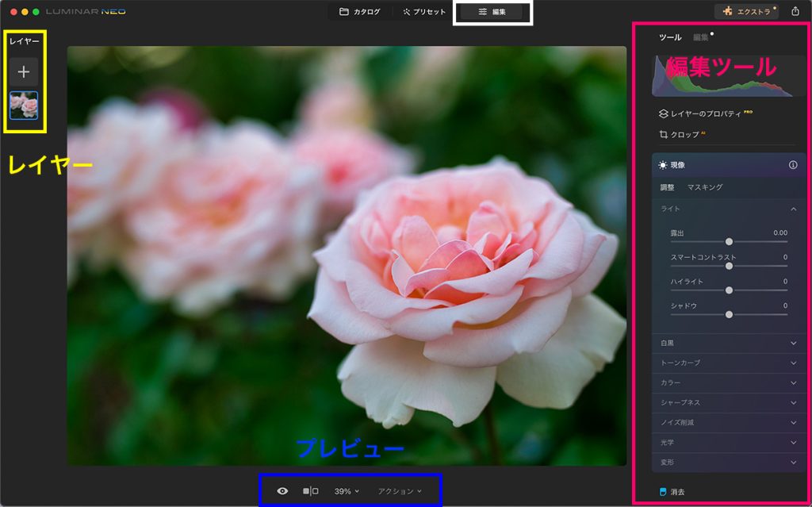Toggle the eye preview original icon
This screenshot has height=507, width=812.
click(x=282, y=491)
